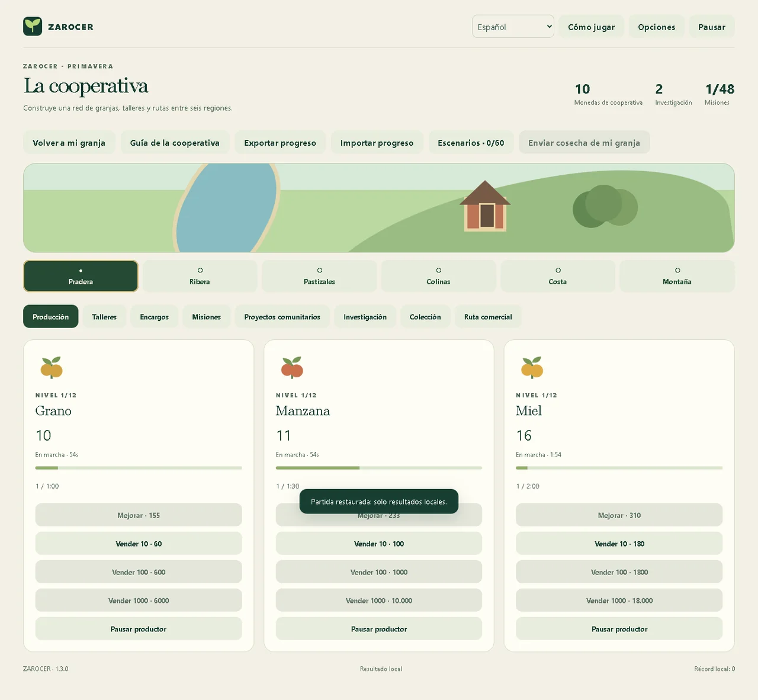This screenshot has width=758, height=700.
Task: Open the Proyectos comunitarios tab
Action: 282,317
